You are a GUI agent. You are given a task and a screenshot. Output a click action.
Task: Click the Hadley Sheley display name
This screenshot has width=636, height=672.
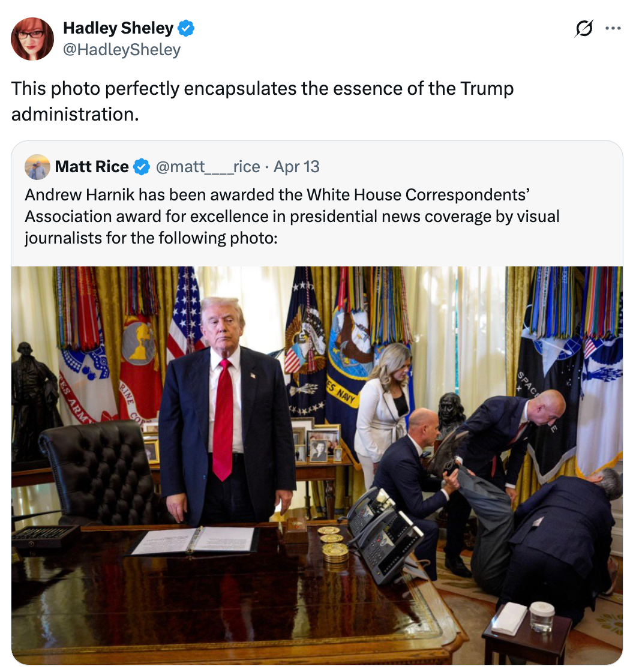[x=118, y=28]
